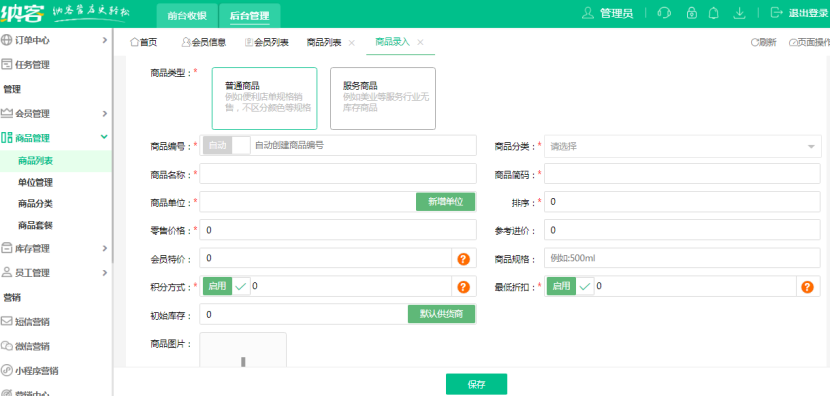Image resolution: width=831 pixels, height=397 pixels.
Task: Click the 新增单位 button
Action: (x=445, y=202)
